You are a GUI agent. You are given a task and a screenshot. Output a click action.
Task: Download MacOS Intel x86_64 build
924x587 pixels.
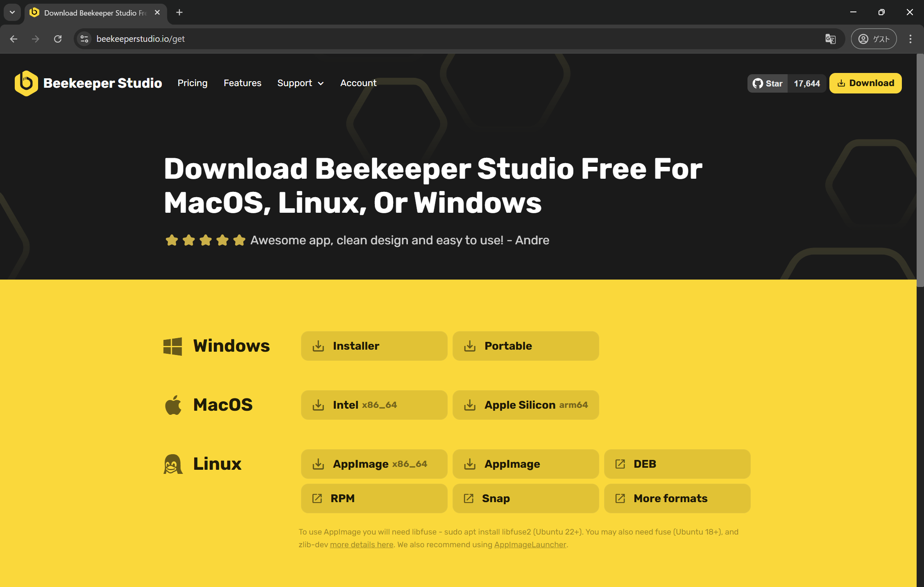374,405
